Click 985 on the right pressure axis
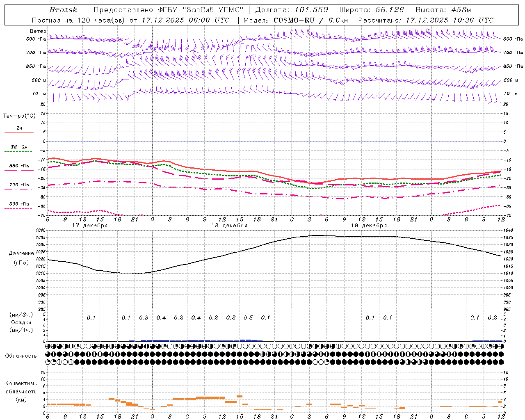The width and height of the screenshot is (525, 420). tap(507, 309)
